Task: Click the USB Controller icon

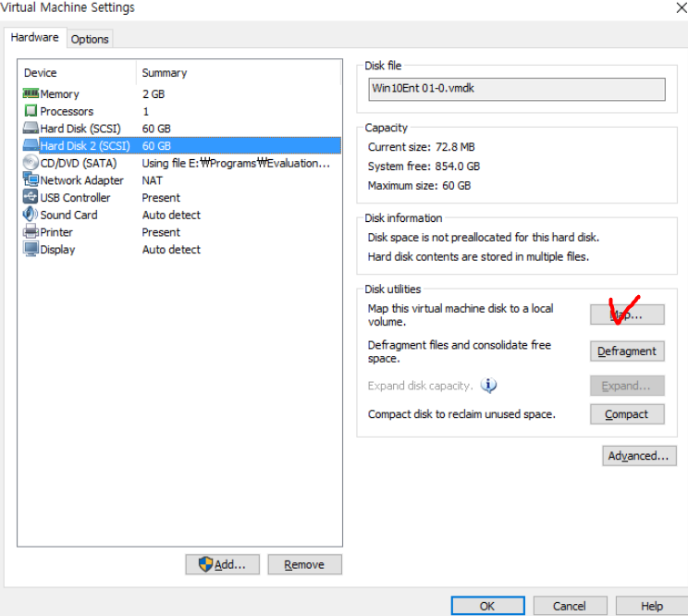Action: [31, 197]
